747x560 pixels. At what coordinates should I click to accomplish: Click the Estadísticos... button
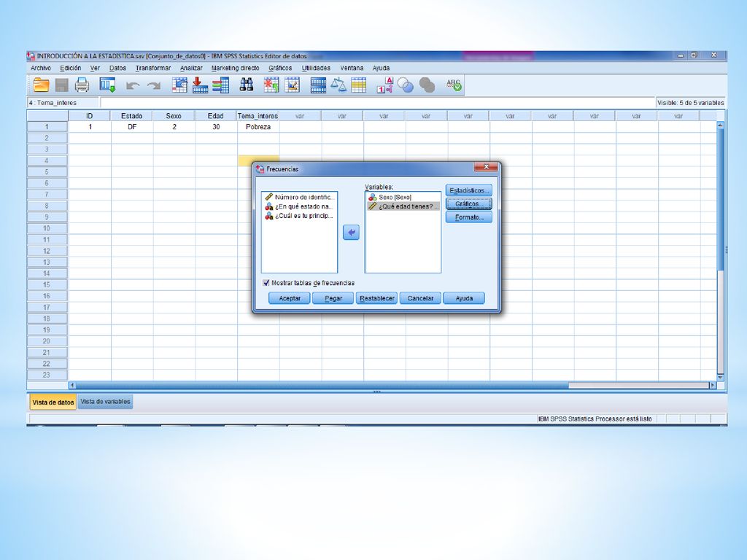(469, 190)
